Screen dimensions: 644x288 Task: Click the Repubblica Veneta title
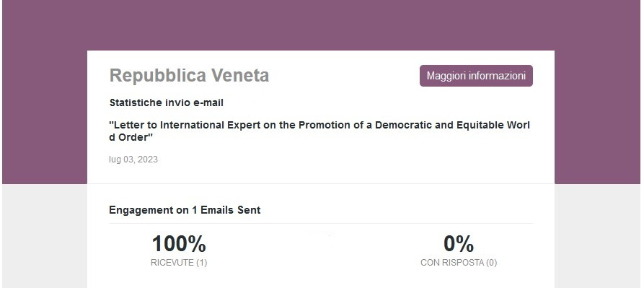(190, 76)
